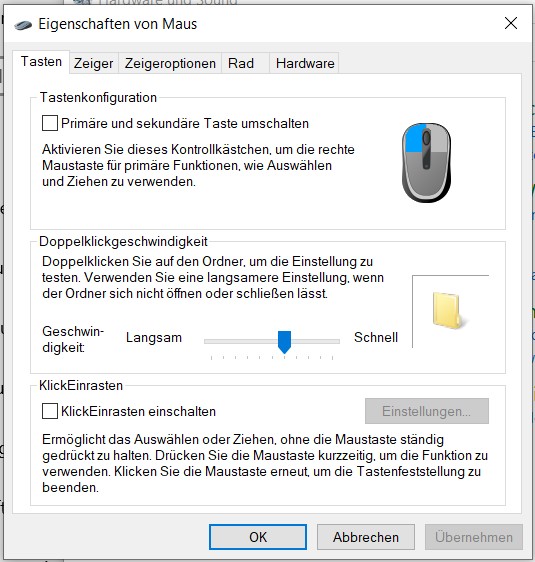Viewport: 535px width, 562px height.
Task: Enable Primäre und sekundäre Taste umschalten
Action: pyautogui.click(x=50, y=123)
